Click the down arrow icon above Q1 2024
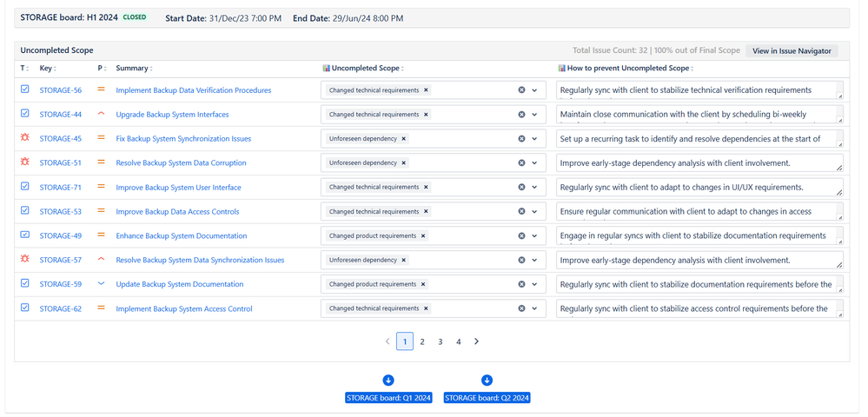This screenshot has width=868, height=417. (x=388, y=380)
